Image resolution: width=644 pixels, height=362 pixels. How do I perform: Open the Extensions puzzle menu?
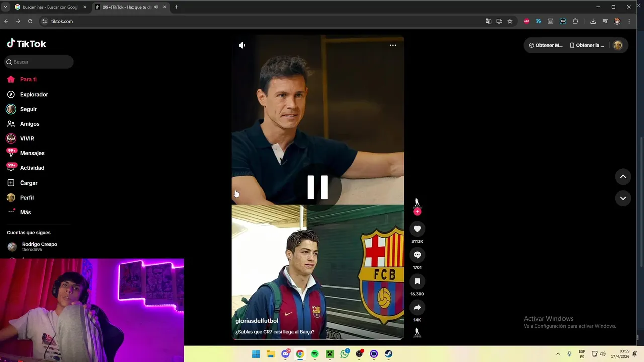tap(575, 21)
